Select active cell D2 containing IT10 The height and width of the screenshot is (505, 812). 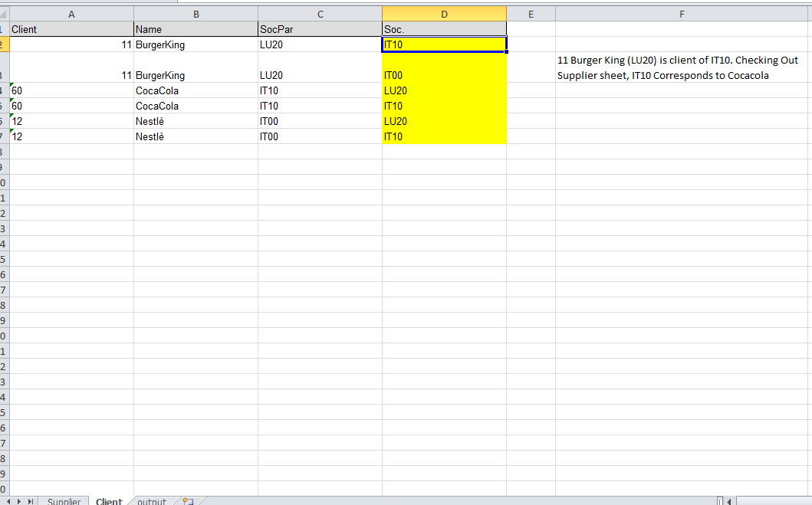(444, 44)
